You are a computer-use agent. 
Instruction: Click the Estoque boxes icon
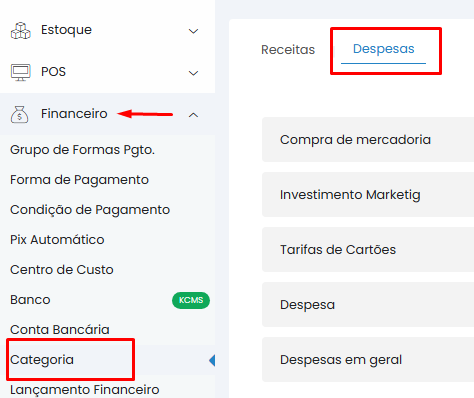21,30
